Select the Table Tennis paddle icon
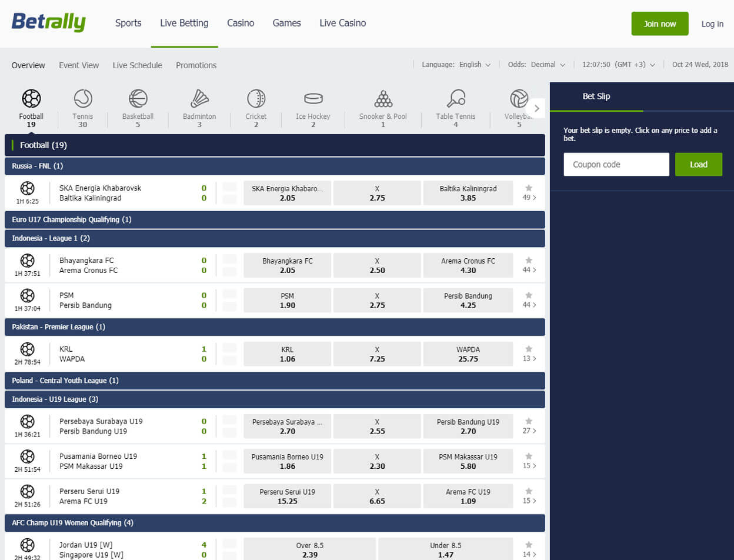Screen dimensions: 734x560 [x=456, y=98]
